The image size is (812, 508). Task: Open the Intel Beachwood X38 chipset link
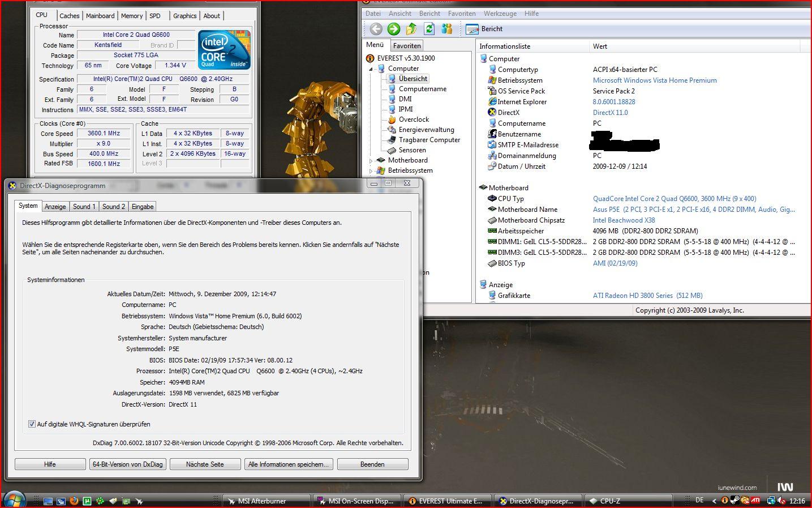(x=624, y=220)
